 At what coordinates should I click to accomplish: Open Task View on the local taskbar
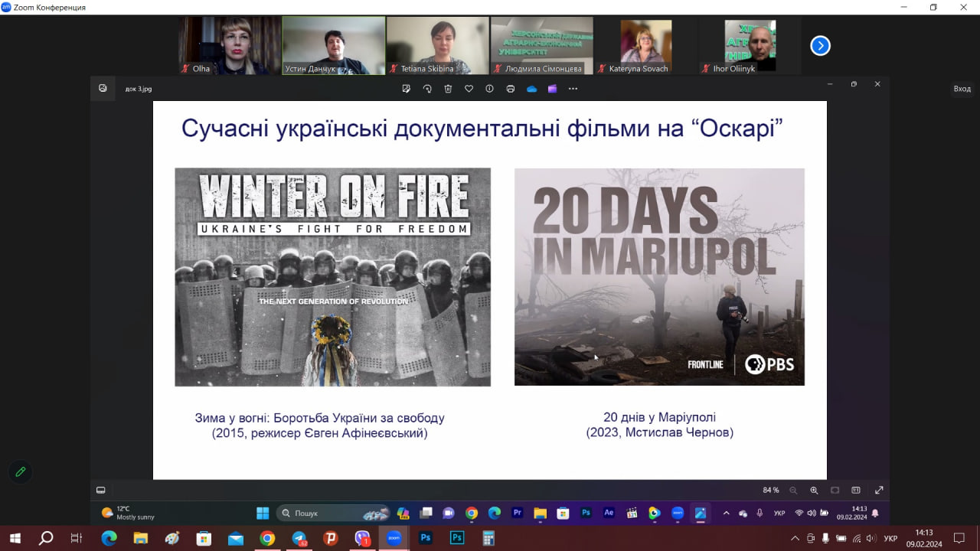(x=77, y=538)
